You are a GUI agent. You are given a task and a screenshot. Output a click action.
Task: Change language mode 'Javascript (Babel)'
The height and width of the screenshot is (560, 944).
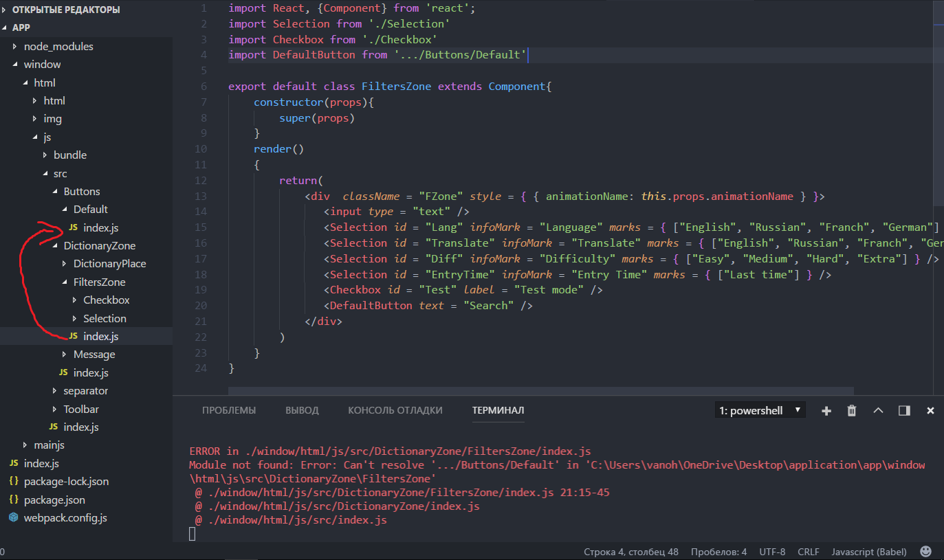pyautogui.click(x=869, y=552)
